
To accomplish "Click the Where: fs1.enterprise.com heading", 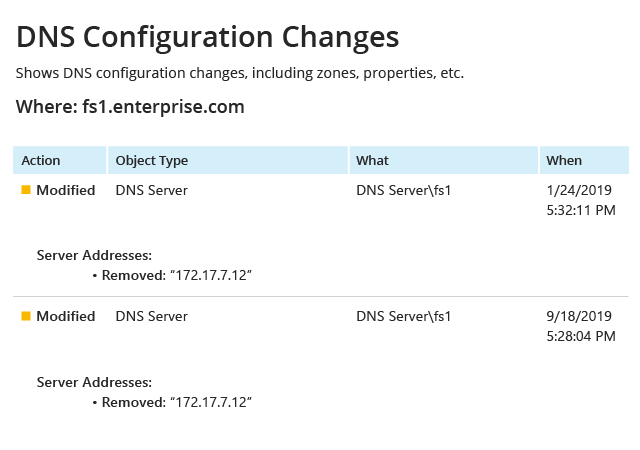I will point(130,107).
